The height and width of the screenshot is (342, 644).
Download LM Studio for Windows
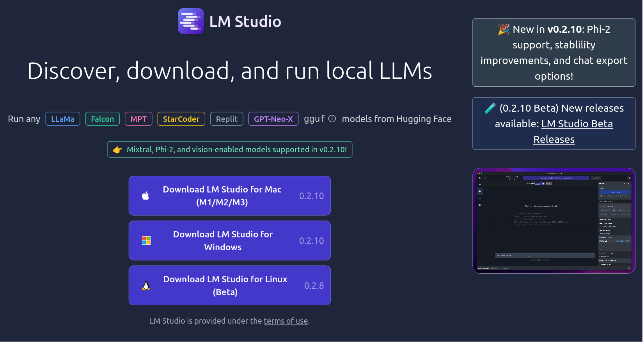230,240
